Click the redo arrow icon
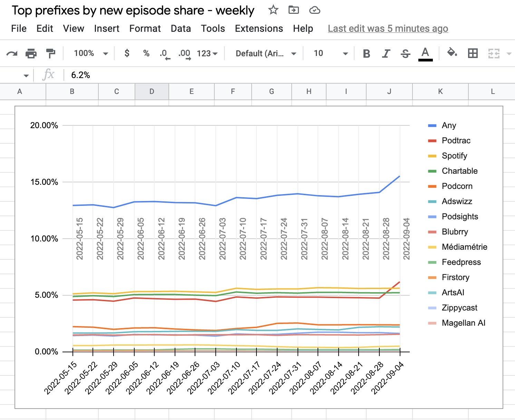This screenshot has height=420, width=515. click(x=12, y=54)
